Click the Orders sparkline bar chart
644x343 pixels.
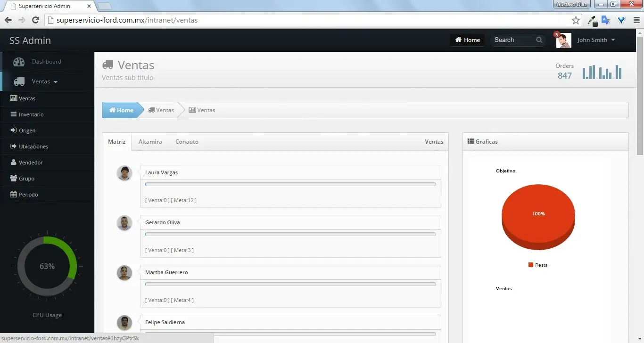coord(602,72)
